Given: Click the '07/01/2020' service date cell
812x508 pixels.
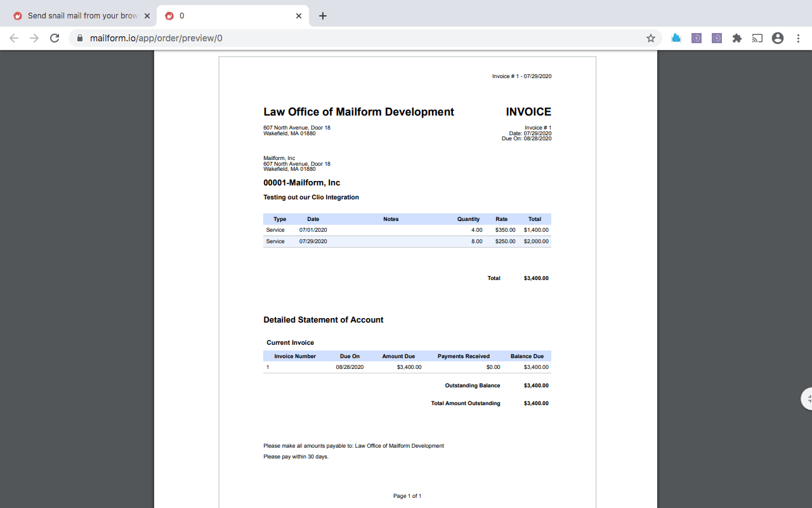Looking at the screenshot, I should (313, 230).
